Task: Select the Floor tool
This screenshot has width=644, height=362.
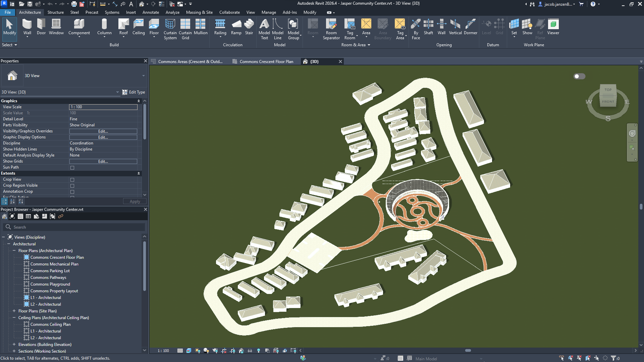Action: coord(154,27)
